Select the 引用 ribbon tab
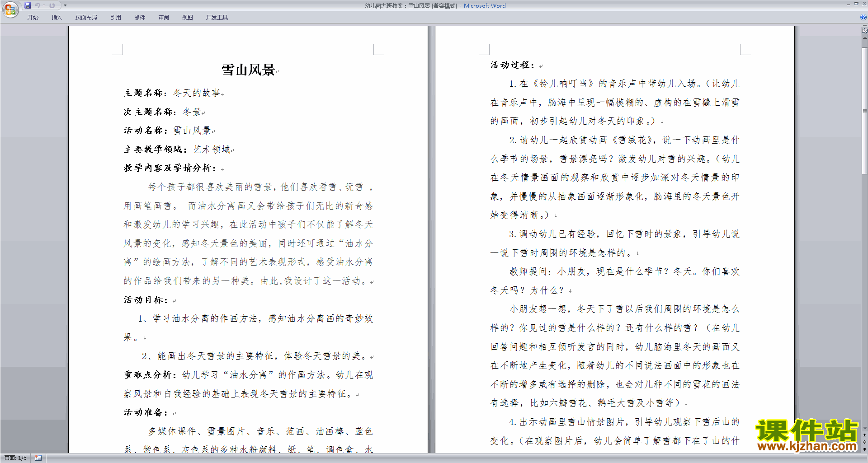 [116, 18]
